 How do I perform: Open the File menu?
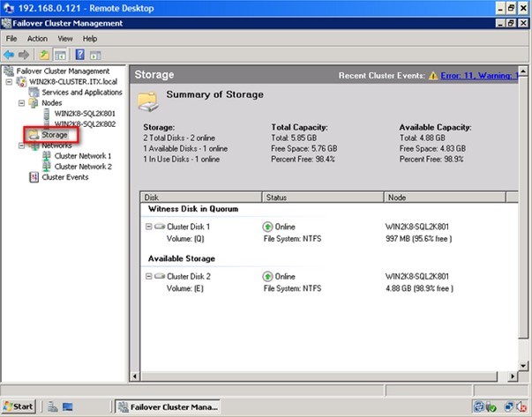pyautogui.click(x=11, y=39)
